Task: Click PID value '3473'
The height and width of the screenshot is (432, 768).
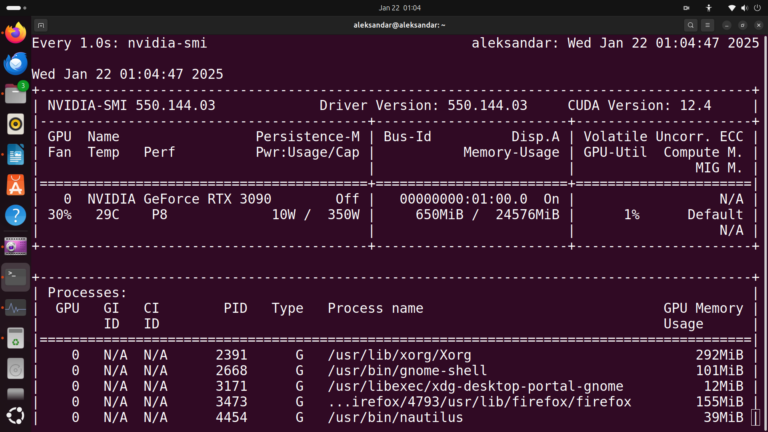Action: [231, 402]
